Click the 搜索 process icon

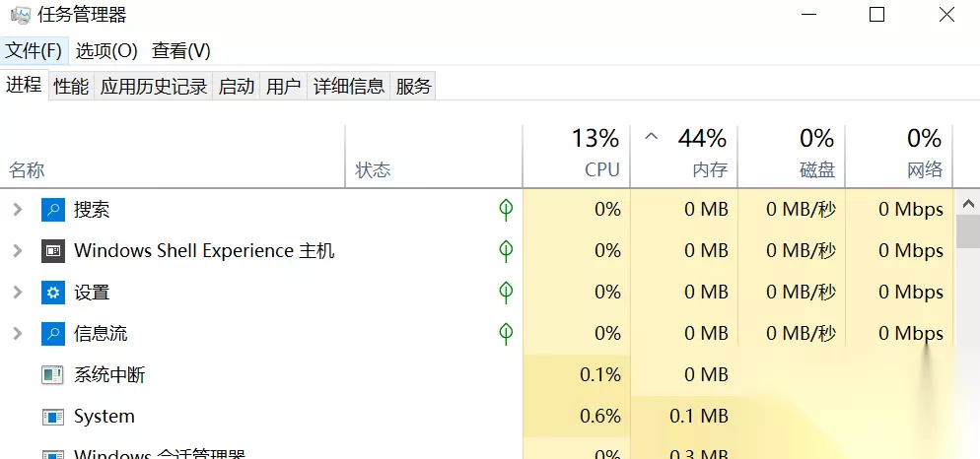(52, 210)
